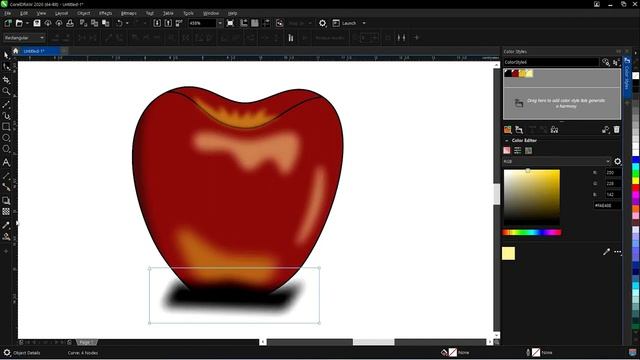Select the Shape edit tool

[6, 67]
